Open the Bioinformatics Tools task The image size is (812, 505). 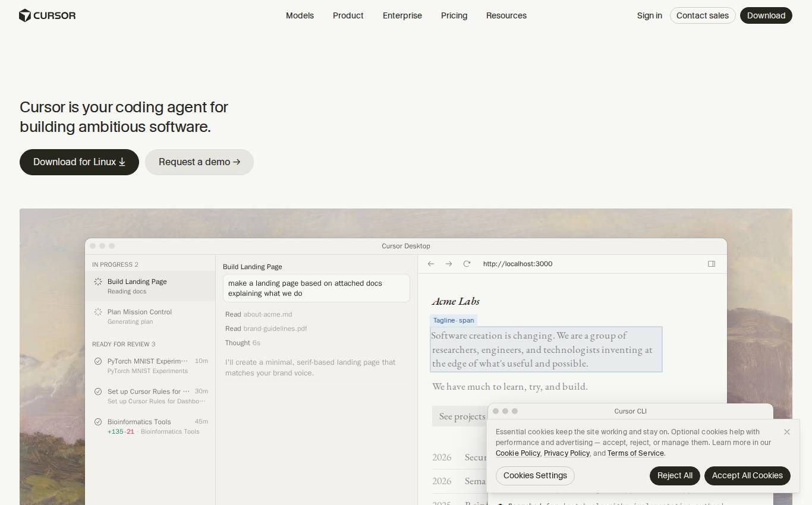pyautogui.click(x=150, y=427)
